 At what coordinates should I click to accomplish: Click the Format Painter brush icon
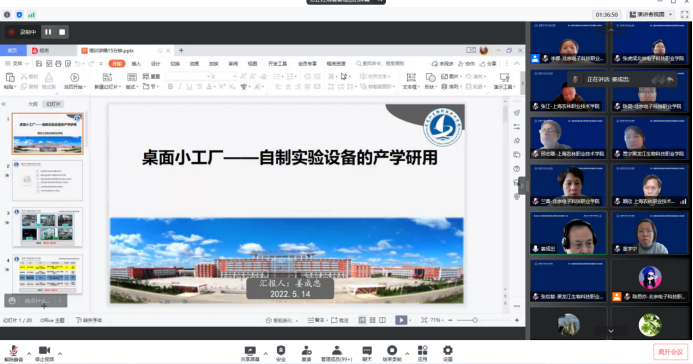point(49,78)
